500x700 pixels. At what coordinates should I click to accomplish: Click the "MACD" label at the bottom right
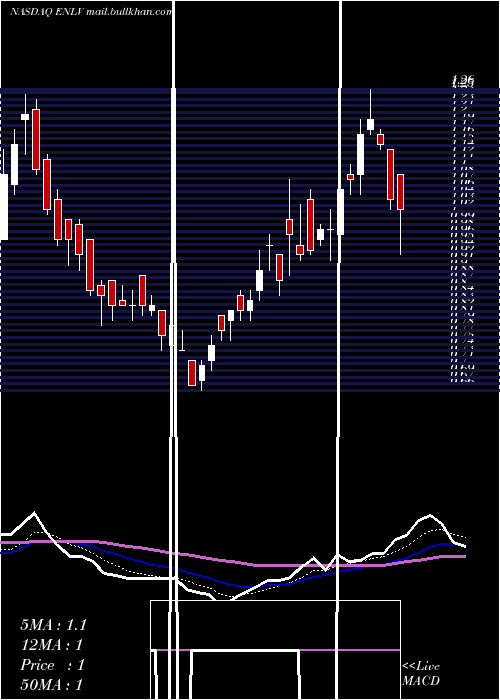(421, 681)
